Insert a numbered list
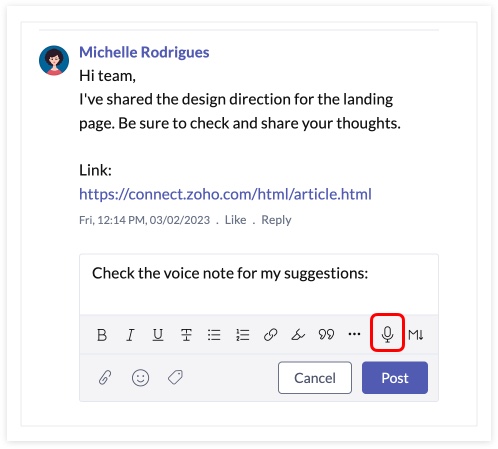This screenshot has width=498, height=449. tap(242, 334)
